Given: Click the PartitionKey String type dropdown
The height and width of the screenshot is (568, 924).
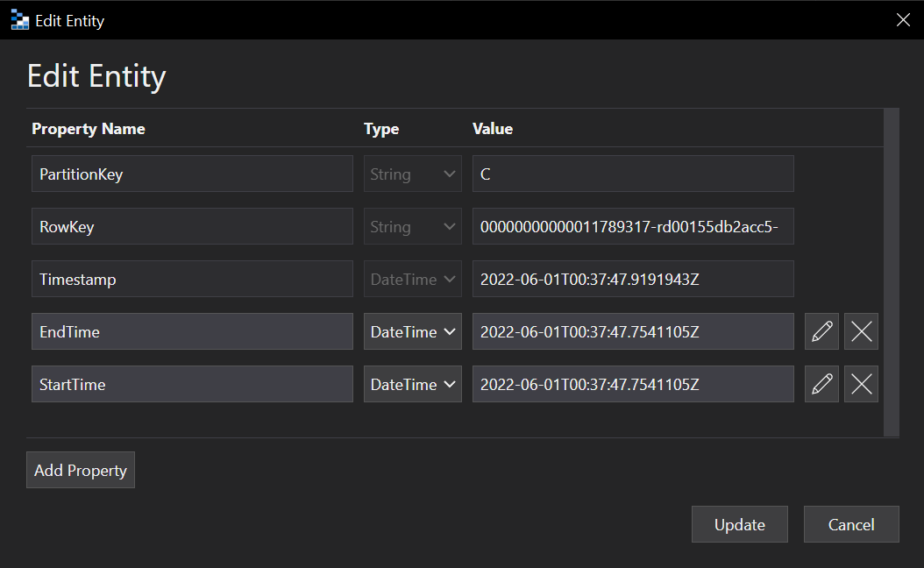Looking at the screenshot, I should 413,174.
